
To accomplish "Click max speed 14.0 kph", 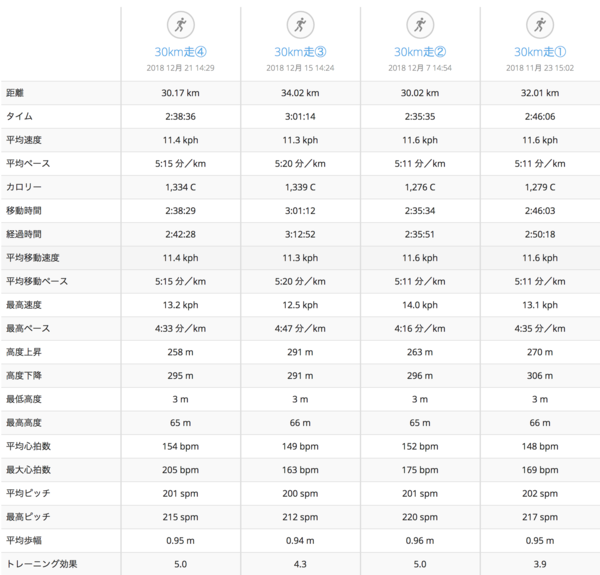I will tap(420, 305).
